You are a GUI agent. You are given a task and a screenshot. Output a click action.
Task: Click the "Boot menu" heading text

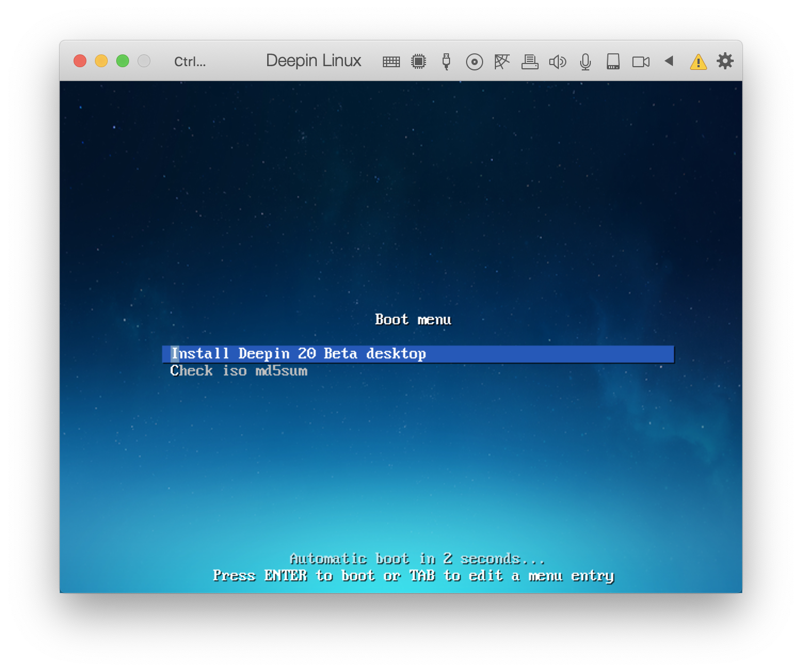(413, 319)
